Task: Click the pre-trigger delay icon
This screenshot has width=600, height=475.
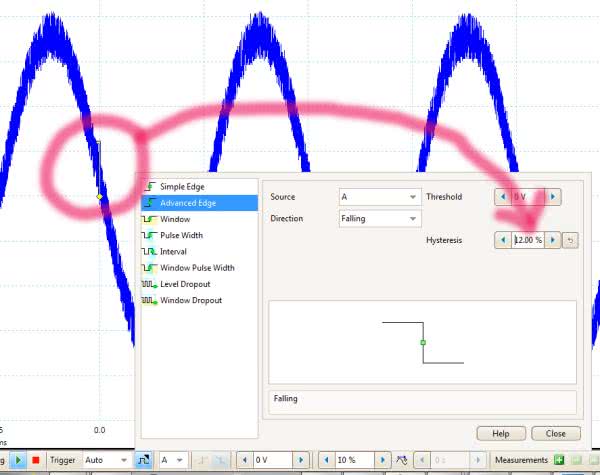Action: click(402, 460)
